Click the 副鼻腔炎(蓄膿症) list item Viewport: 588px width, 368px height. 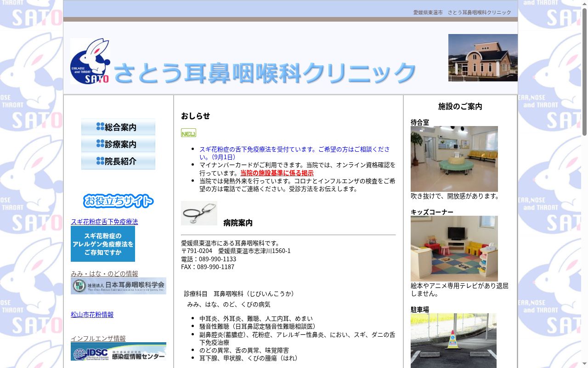click(x=297, y=339)
